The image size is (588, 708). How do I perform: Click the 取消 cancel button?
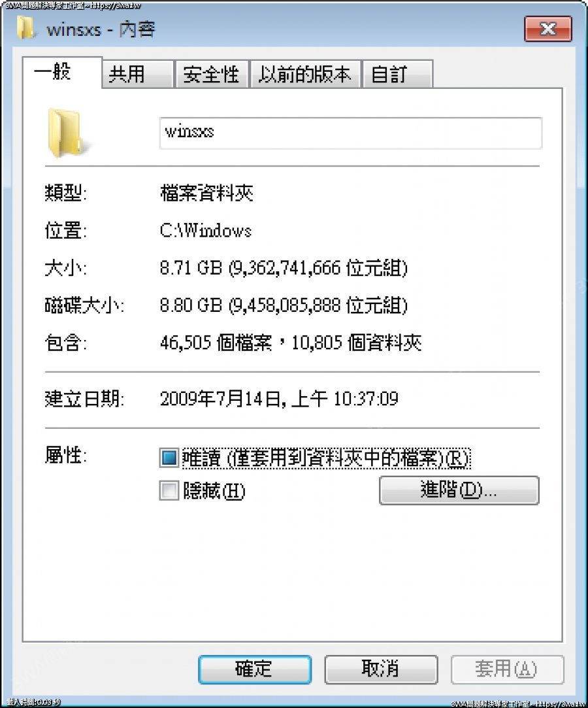[x=381, y=669]
